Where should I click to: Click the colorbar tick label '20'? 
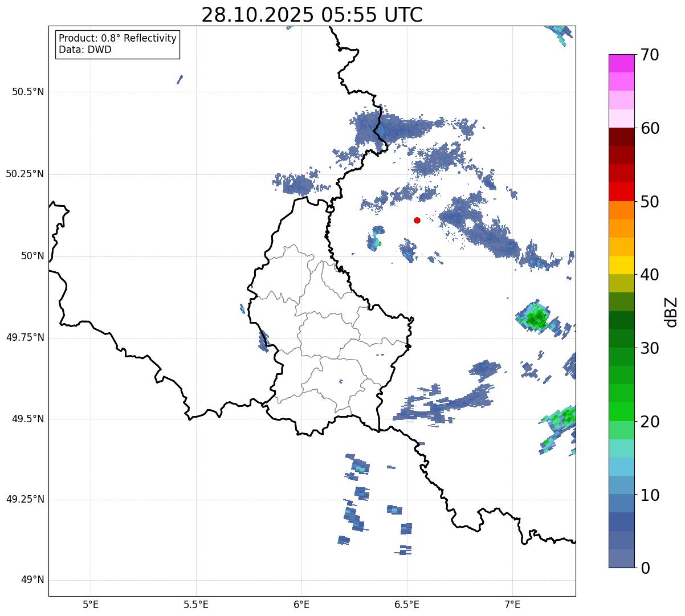coord(650,422)
